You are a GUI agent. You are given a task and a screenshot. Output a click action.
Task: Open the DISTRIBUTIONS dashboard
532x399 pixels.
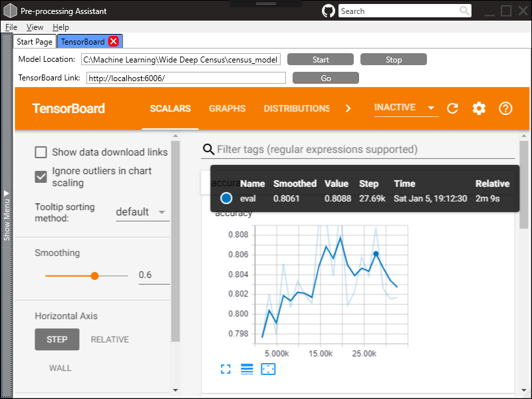click(297, 108)
